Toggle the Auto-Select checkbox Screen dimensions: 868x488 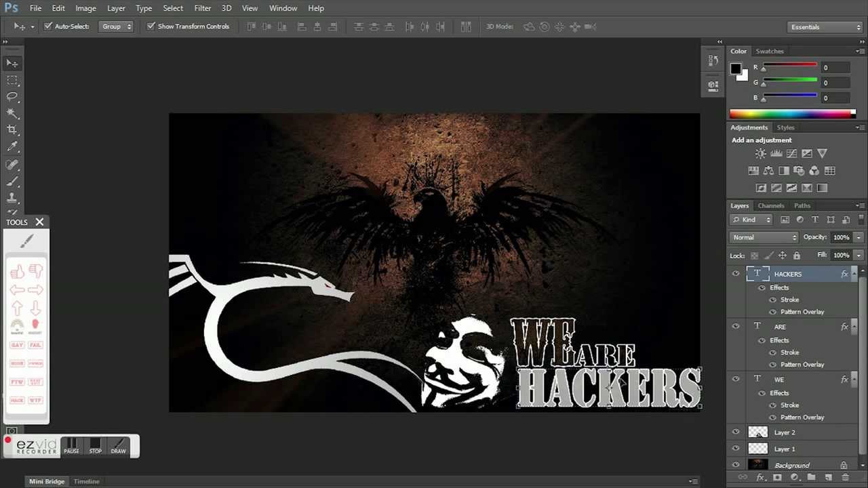pos(48,26)
